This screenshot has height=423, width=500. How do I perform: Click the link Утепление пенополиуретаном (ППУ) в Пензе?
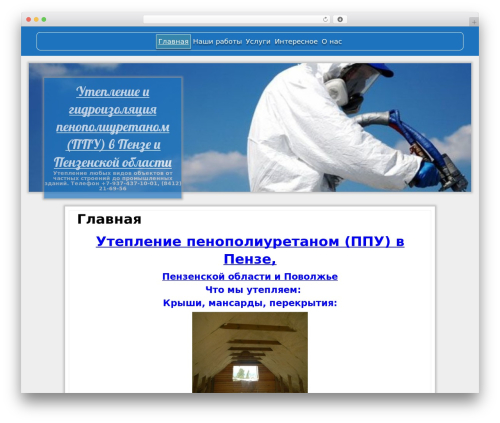250,250
